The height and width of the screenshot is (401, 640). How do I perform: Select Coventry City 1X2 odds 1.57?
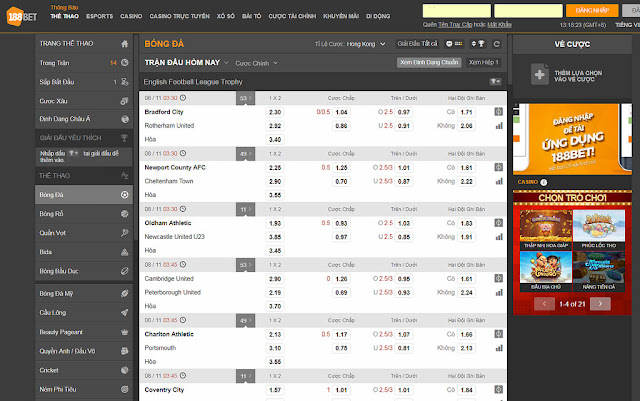(x=275, y=390)
